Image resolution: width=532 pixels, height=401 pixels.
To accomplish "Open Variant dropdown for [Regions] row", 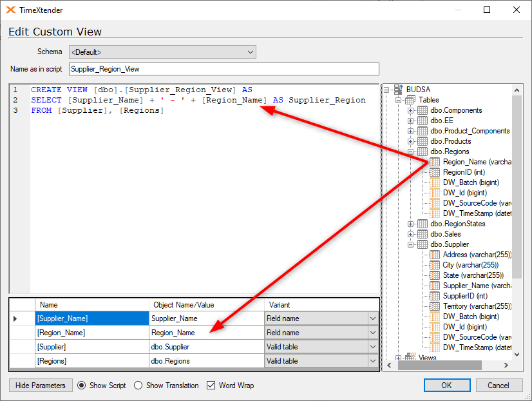I will (x=373, y=361).
